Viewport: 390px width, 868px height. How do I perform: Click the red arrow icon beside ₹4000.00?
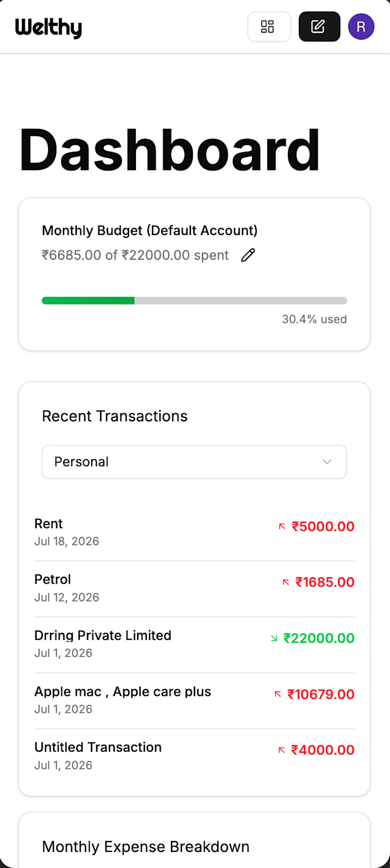(282, 750)
